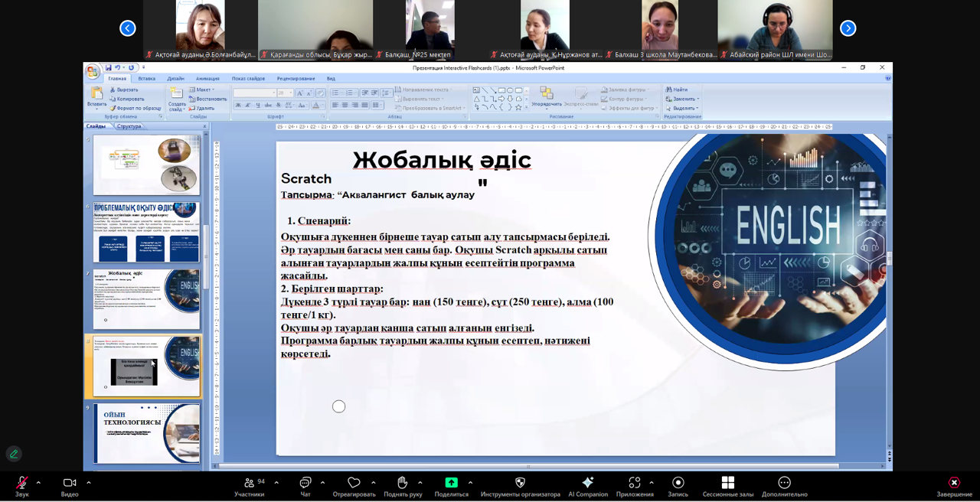Click the horizontal scrollbar below the slide
The height and width of the screenshot is (502, 980).
528,465
